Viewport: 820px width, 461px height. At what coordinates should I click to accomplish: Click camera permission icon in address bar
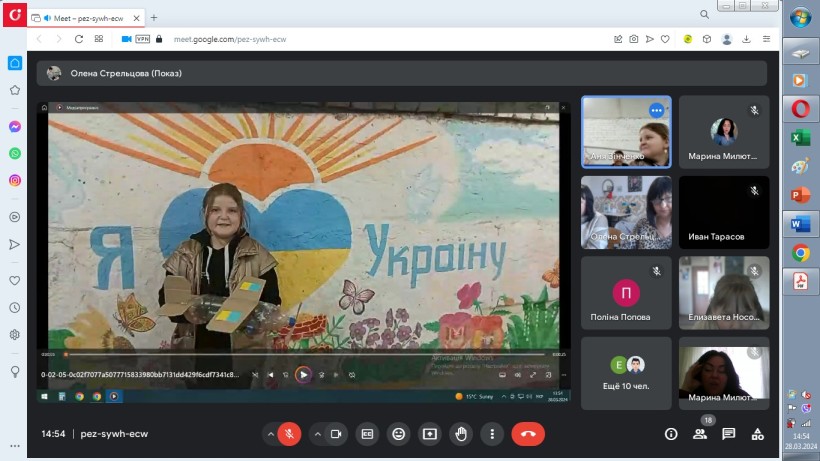126,39
